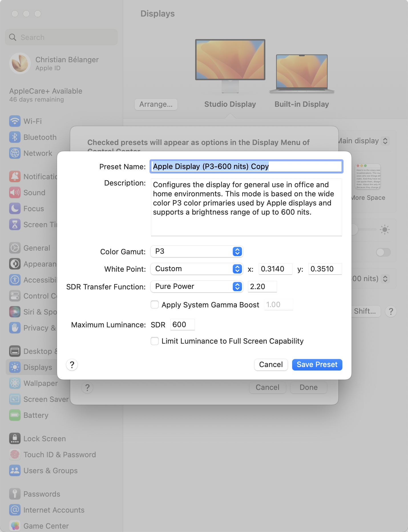Click the Wi-Fi icon in sidebar
Image resolution: width=408 pixels, height=532 pixels.
tap(15, 121)
